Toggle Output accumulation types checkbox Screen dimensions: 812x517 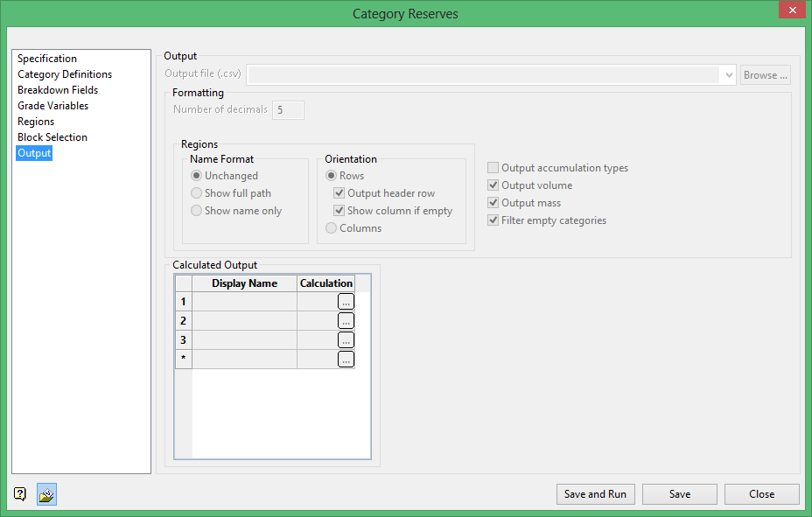coord(494,168)
